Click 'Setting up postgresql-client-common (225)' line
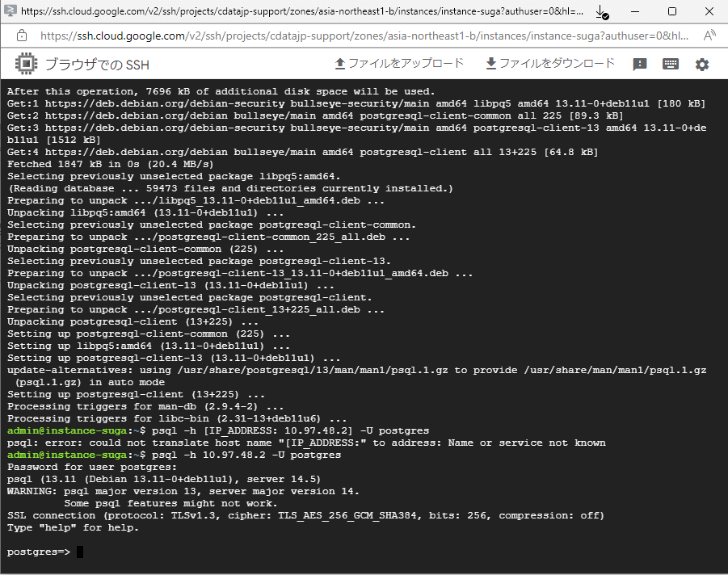 (x=149, y=334)
